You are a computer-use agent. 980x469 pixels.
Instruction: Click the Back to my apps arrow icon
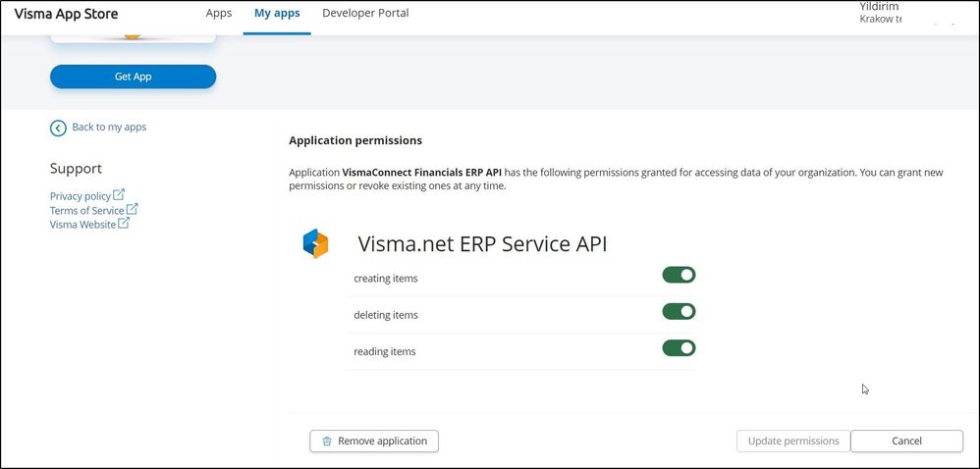pos(58,128)
